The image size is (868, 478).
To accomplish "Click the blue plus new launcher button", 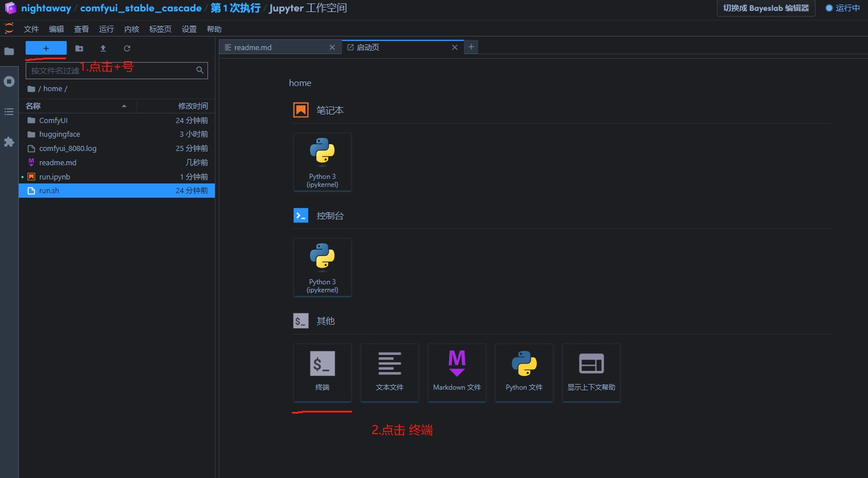I will 46,48.
